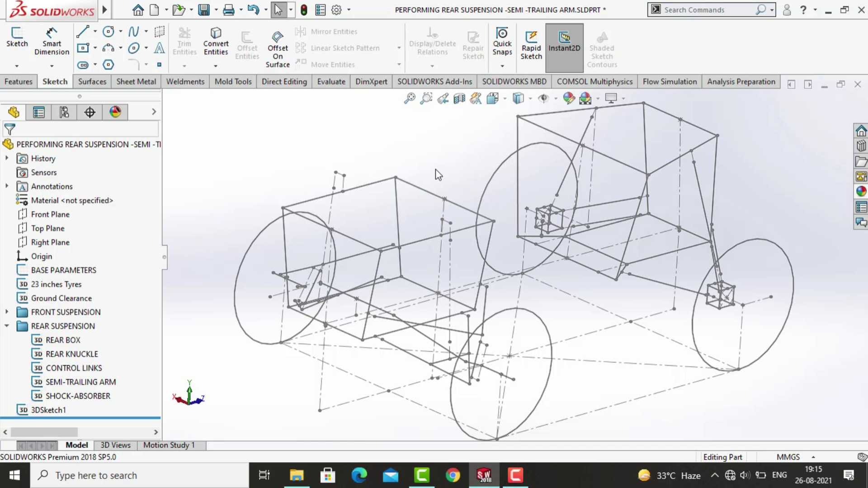
Task: Open the MMGS units dropdown arrow
Action: click(813, 457)
